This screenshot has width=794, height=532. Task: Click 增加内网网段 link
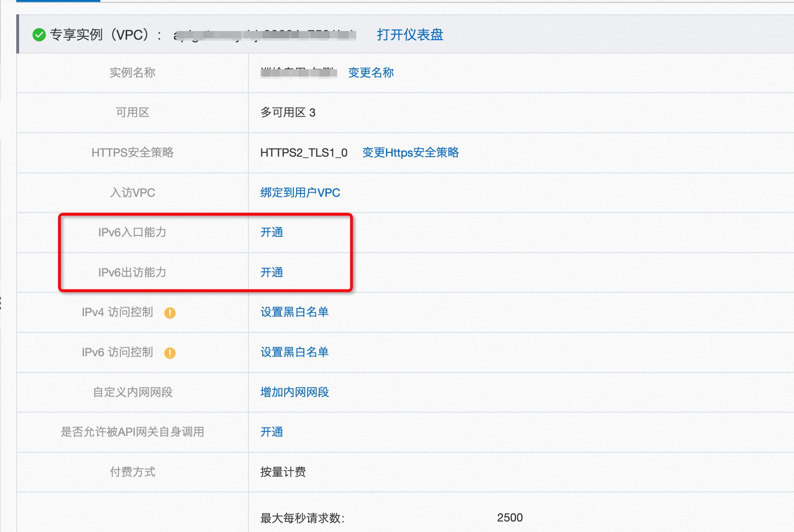(x=295, y=392)
